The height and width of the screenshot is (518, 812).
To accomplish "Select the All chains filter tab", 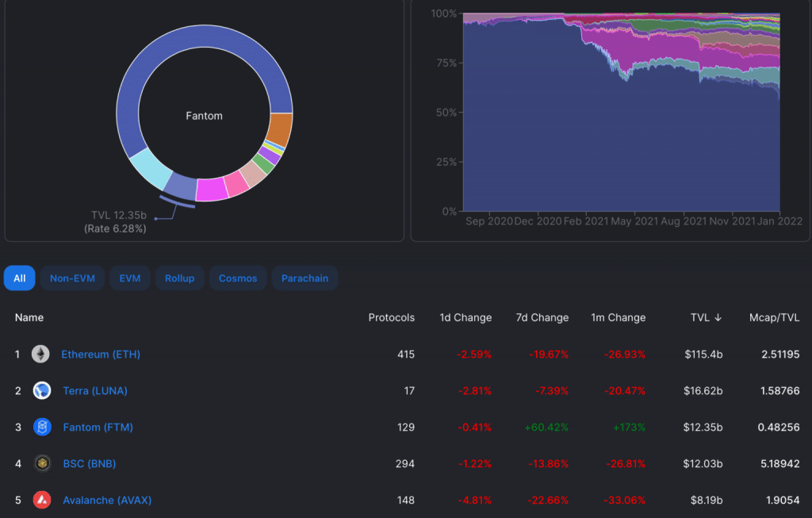I will point(20,278).
